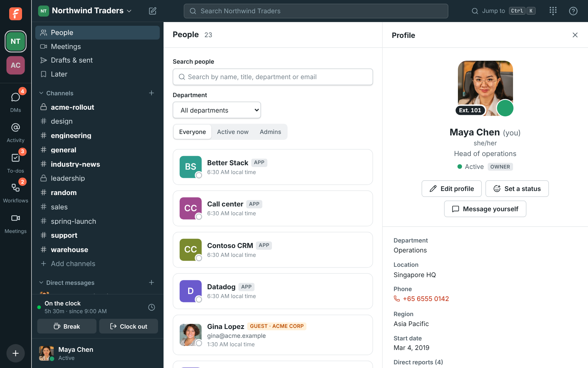Open Activity mentions in the rail

point(15,132)
